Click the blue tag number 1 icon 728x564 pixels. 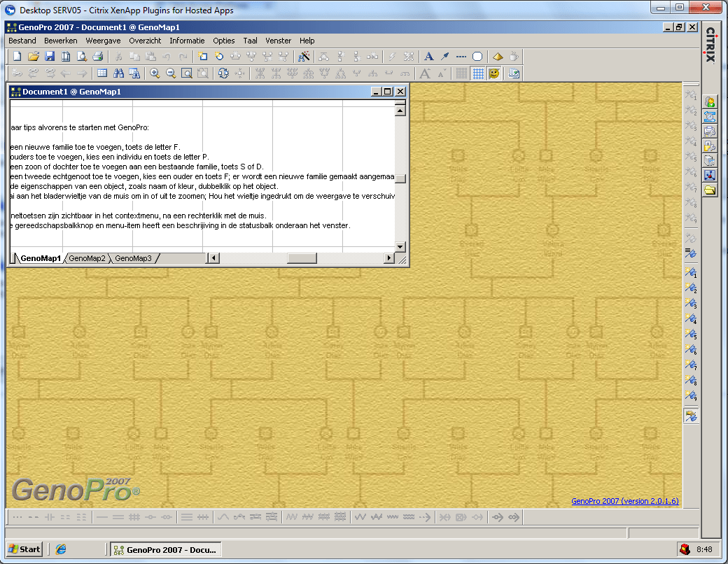coord(691,272)
